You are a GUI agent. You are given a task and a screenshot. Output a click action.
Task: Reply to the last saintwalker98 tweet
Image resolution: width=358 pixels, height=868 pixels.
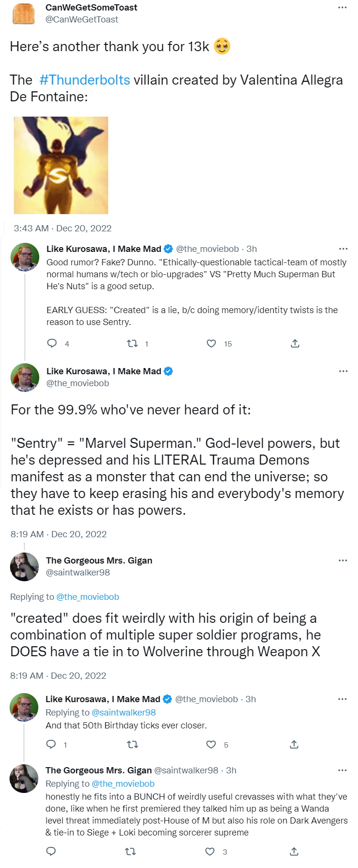click(x=51, y=851)
